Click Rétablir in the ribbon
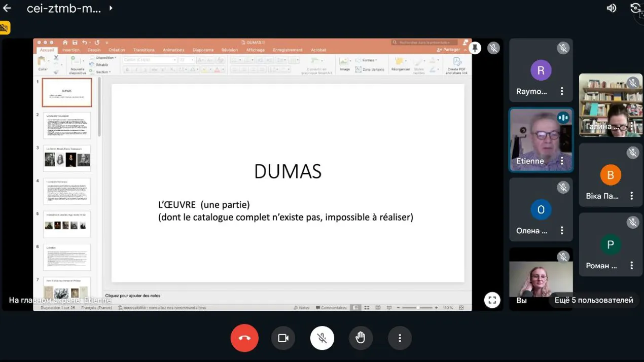This screenshot has height=362, width=644. (x=99, y=65)
